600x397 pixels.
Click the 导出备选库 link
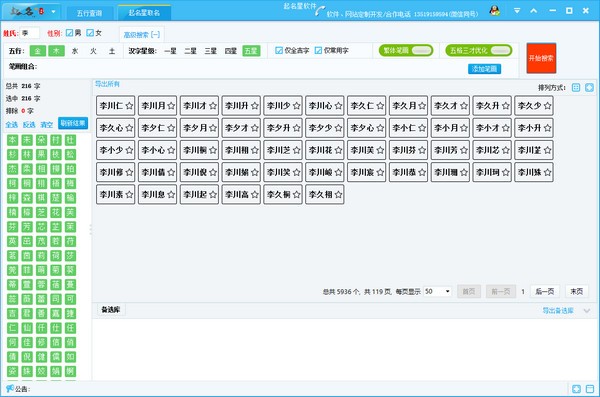click(558, 310)
